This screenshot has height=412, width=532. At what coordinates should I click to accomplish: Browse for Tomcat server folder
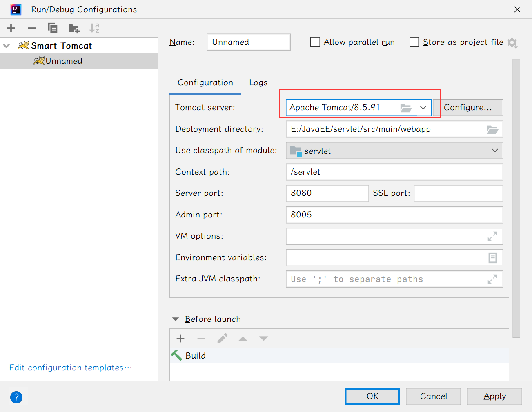(x=405, y=108)
